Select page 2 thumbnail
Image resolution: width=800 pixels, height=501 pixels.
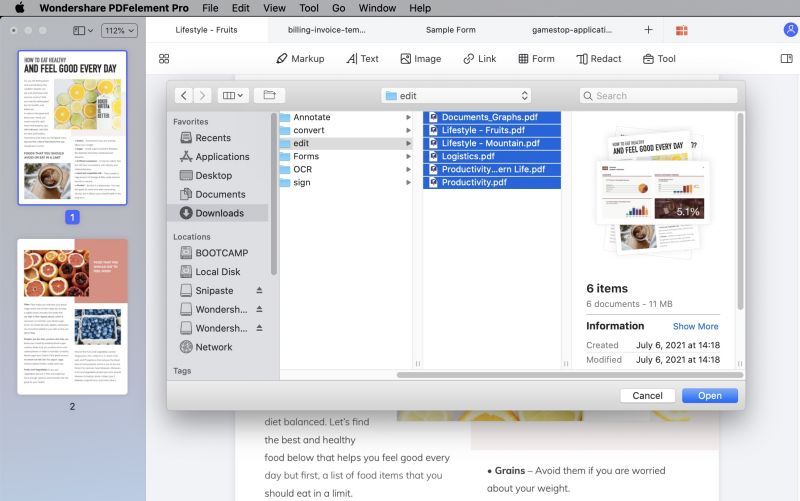pyautogui.click(x=72, y=316)
